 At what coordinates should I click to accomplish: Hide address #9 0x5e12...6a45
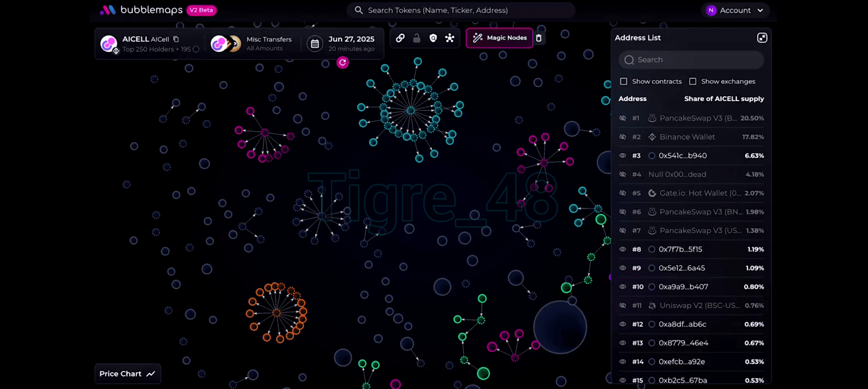coord(622,268)
